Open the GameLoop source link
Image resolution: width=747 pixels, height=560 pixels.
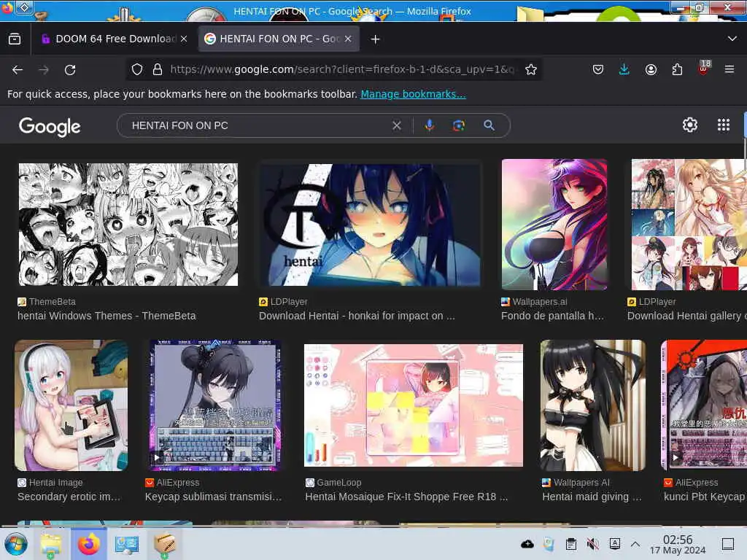(333, 483)
